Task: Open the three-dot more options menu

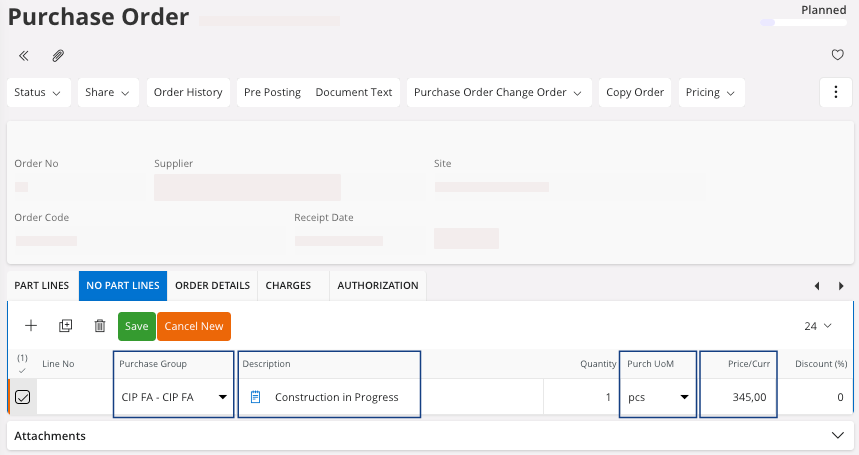Action: (836, 92)
